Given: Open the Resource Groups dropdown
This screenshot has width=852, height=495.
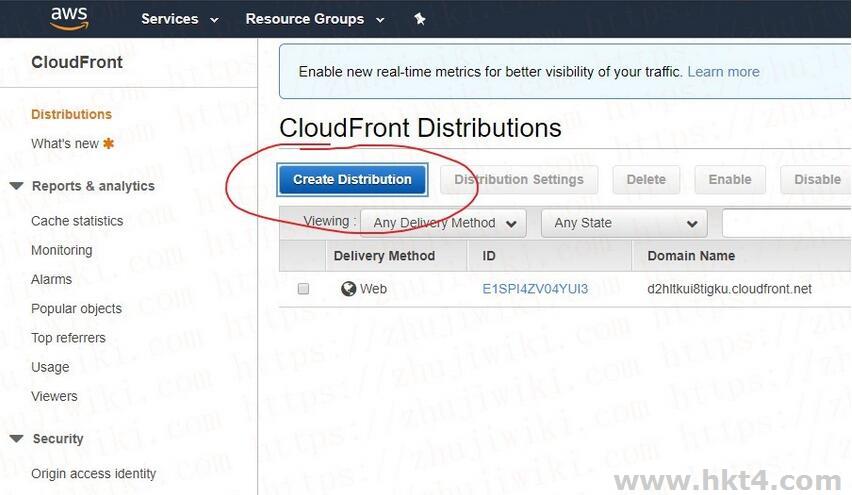Looking at the screenshot, I should 315,19.
